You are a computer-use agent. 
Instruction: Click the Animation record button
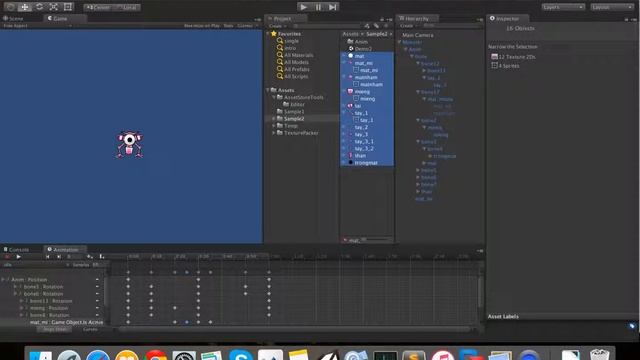7,257
